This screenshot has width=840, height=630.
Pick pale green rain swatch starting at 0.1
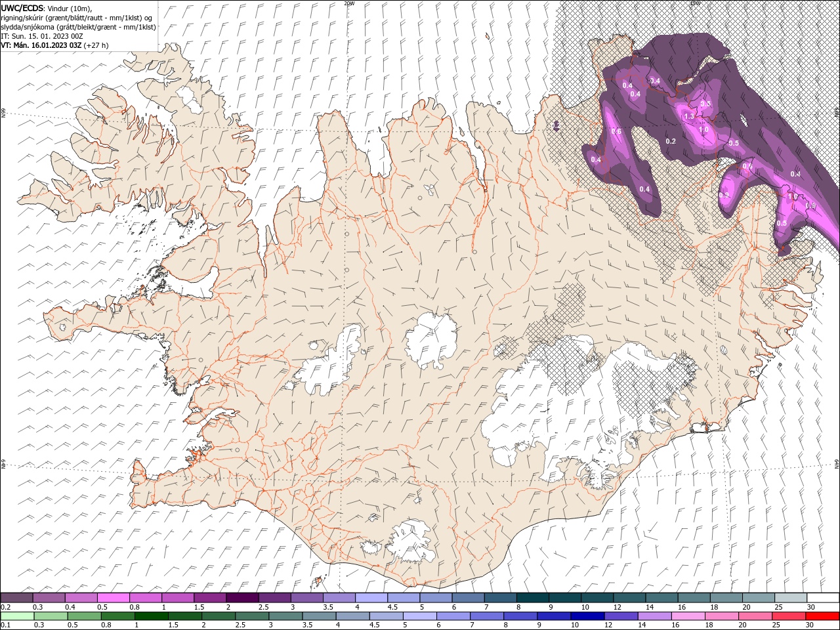coord(16,616)
